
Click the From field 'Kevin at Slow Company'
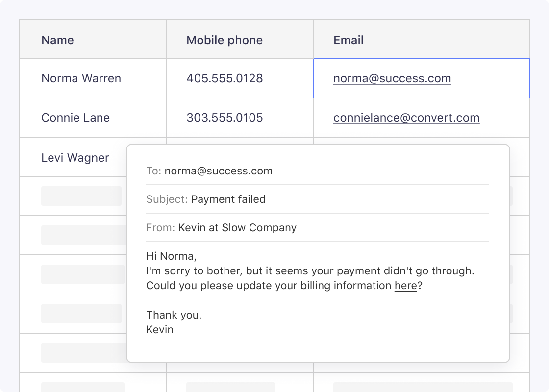coord(237,228)
